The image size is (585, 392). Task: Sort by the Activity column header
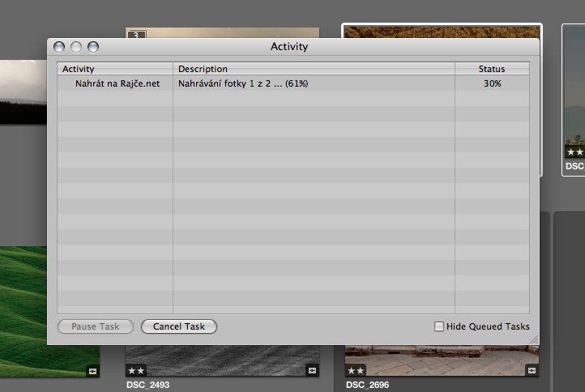pos(115,69)
